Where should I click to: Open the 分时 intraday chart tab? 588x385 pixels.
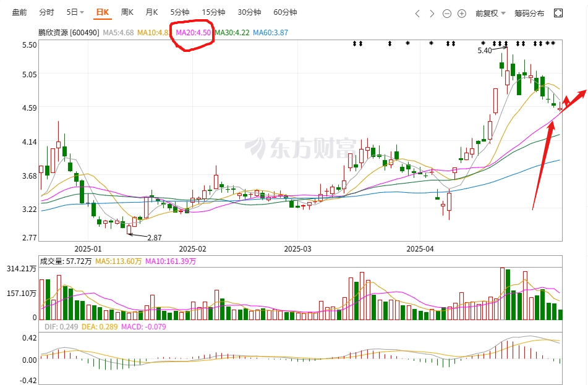click(46, 12)
